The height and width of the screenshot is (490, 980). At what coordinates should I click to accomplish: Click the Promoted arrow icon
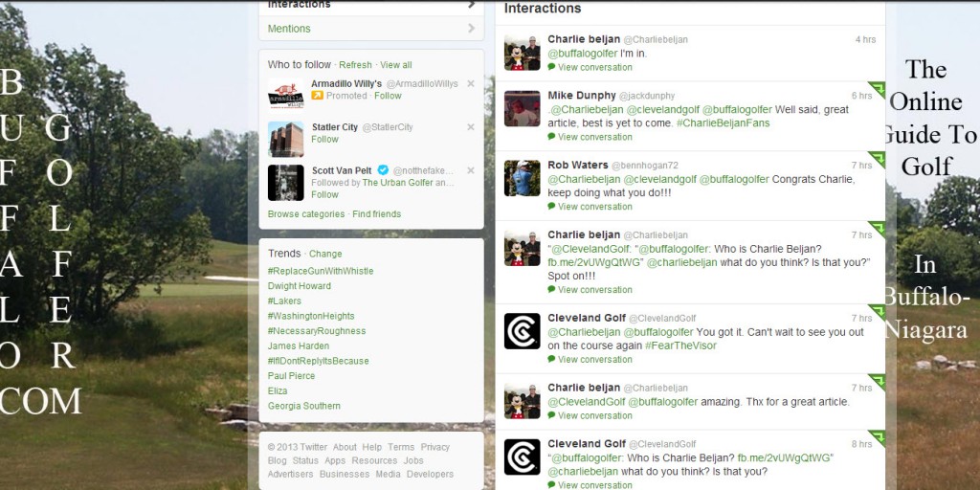318,96
